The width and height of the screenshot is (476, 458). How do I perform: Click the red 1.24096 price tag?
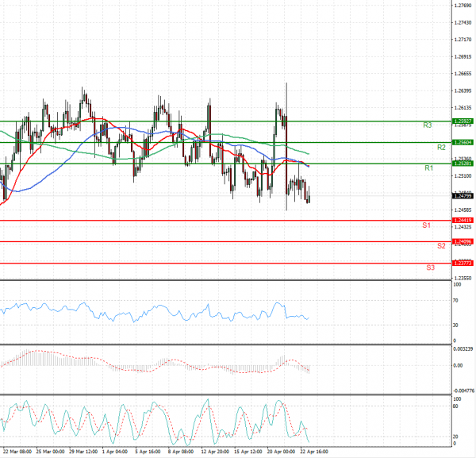point(463,242)
